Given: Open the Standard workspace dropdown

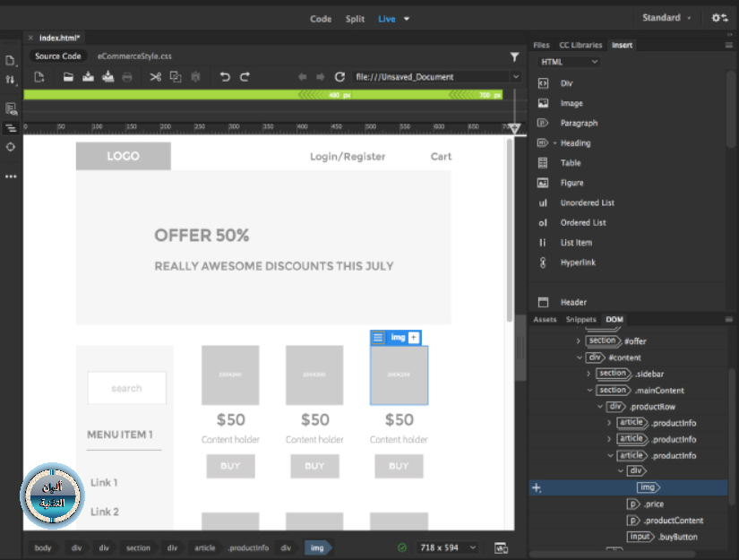Looking at the screenshot, I should 666,18.
